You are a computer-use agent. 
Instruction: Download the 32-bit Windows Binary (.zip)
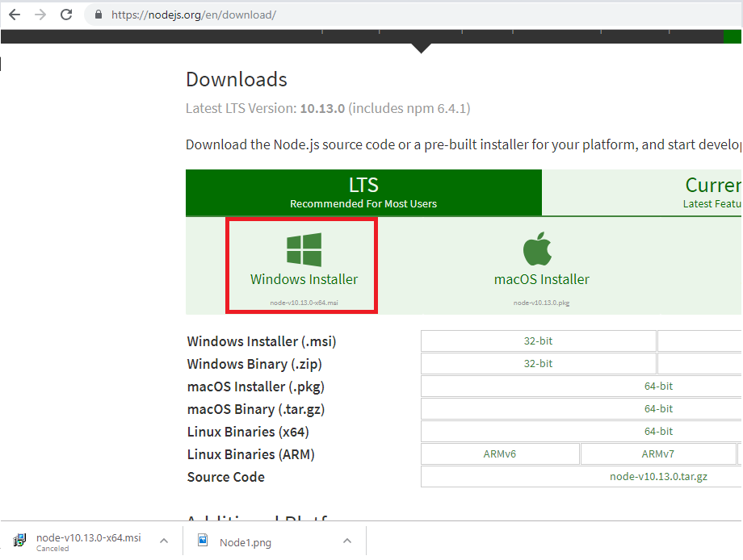click(538, 363)
